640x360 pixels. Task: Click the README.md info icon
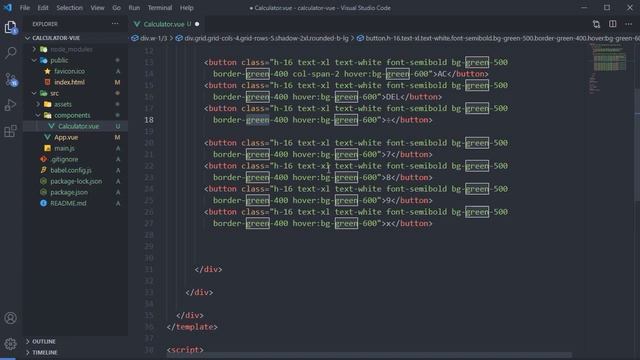click(43, 203)
